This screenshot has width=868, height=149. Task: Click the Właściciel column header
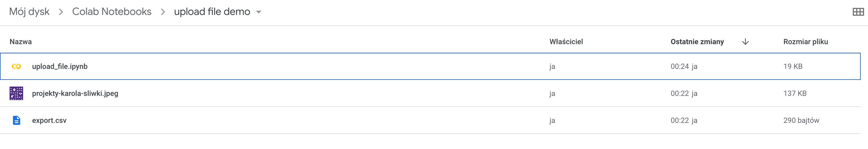point(566,42)
